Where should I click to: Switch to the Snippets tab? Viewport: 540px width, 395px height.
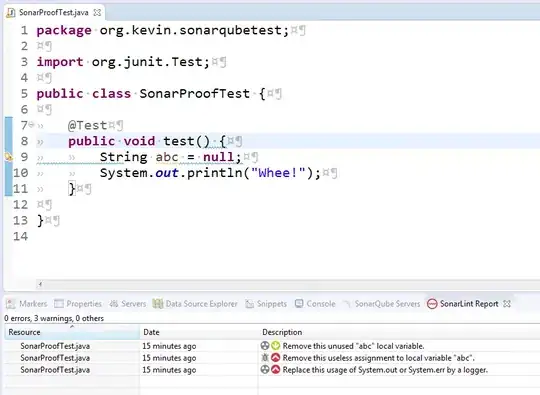click(266, 304)
